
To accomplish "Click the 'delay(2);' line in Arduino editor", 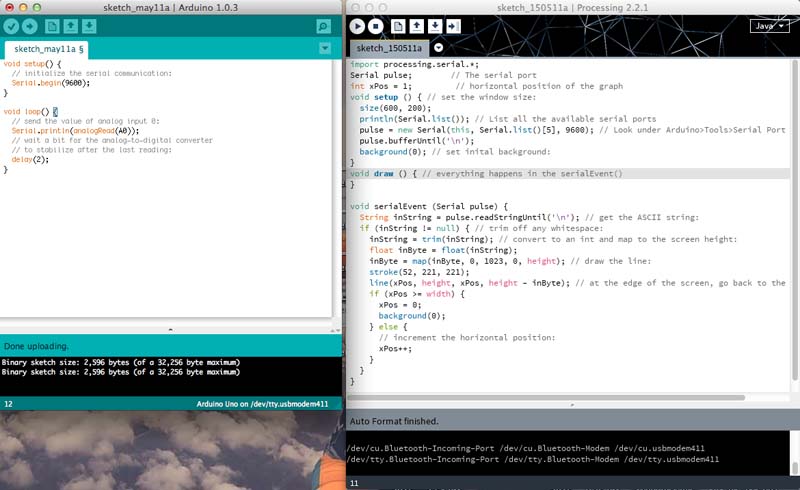I will (30, 159).
